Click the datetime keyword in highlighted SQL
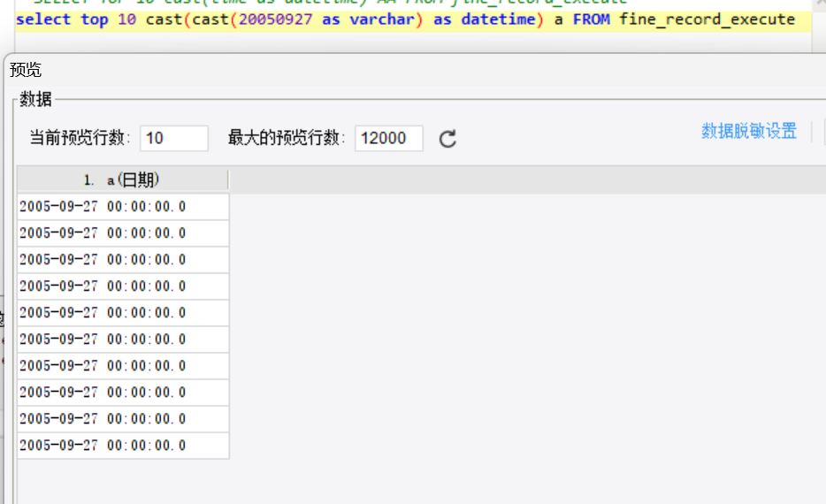The image size is (826, 504). pos(498,19)
